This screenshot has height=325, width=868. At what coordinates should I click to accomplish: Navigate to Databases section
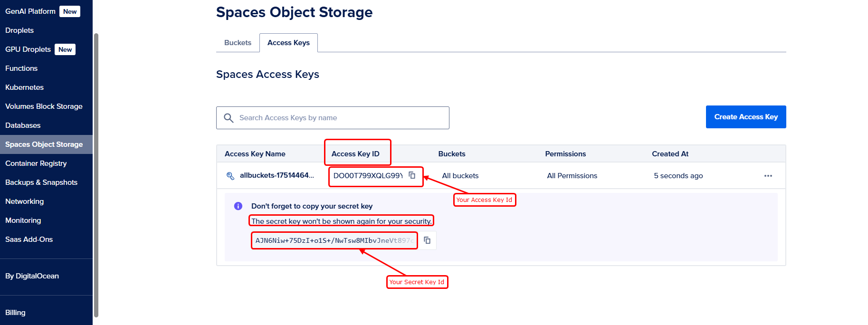[23, 125]
